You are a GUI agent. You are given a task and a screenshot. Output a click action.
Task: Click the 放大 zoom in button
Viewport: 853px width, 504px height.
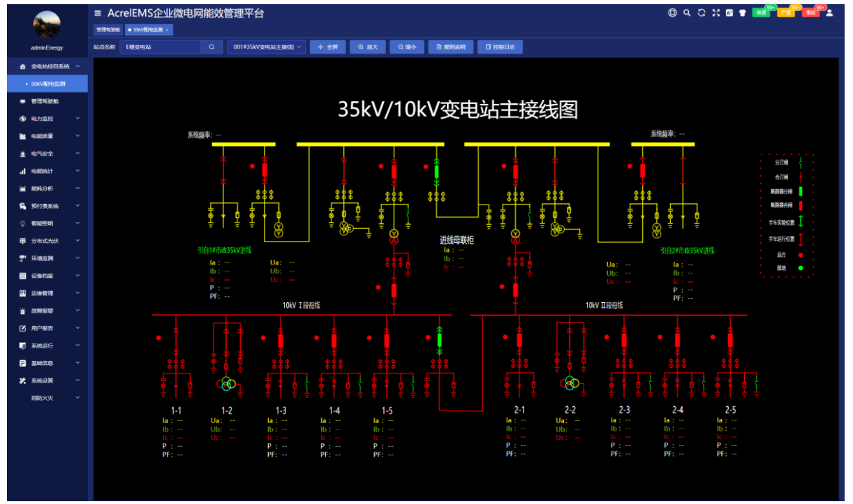click(x=367, y=47)
